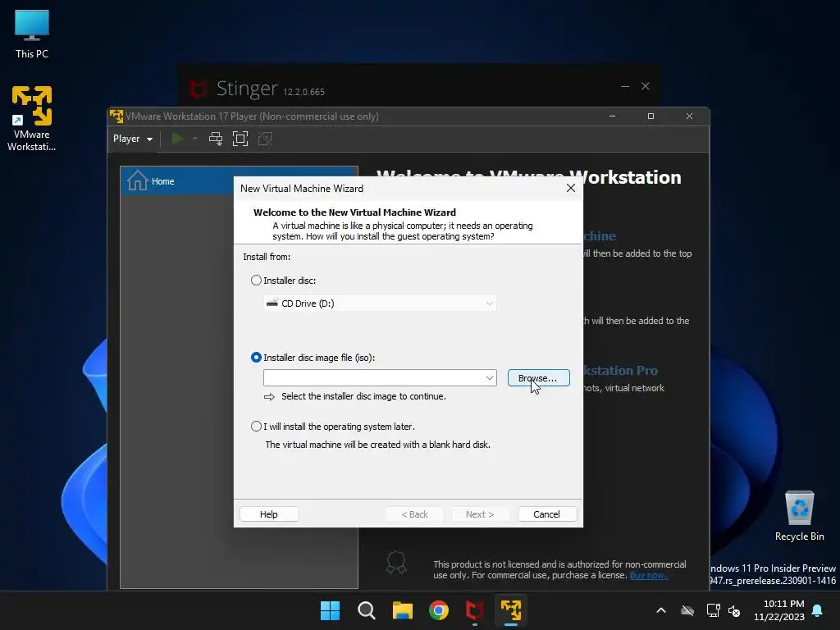Screen dimensions: 840x630
Task: Expand the ISO image path dropdown arrow
Action: coord(489,377)
